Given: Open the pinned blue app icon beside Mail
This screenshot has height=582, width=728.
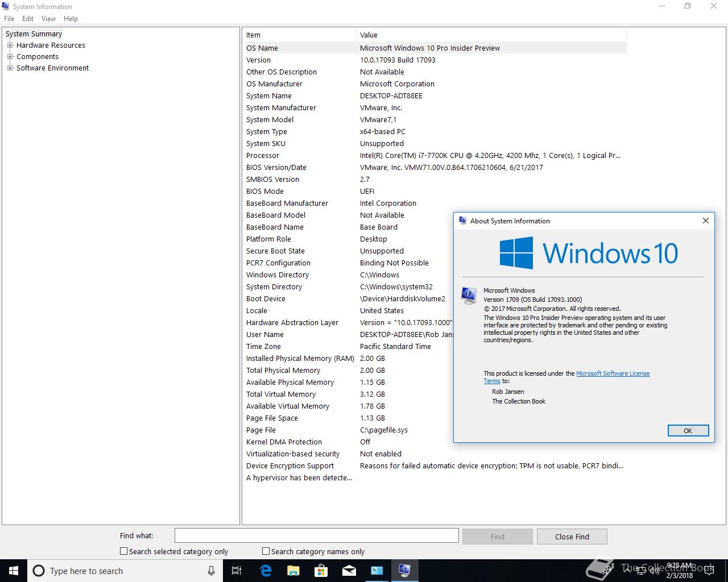Looking at the screenshot, I should 377,571.
